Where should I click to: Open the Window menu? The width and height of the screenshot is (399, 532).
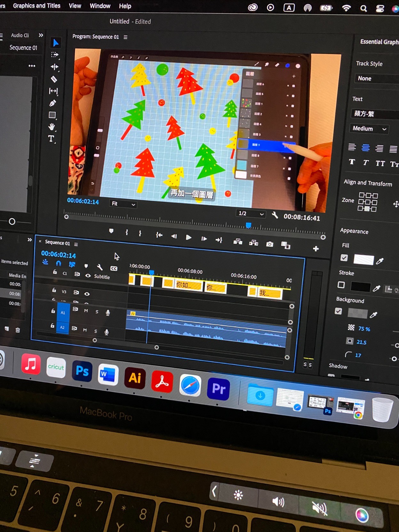click(x=100, y=6)
